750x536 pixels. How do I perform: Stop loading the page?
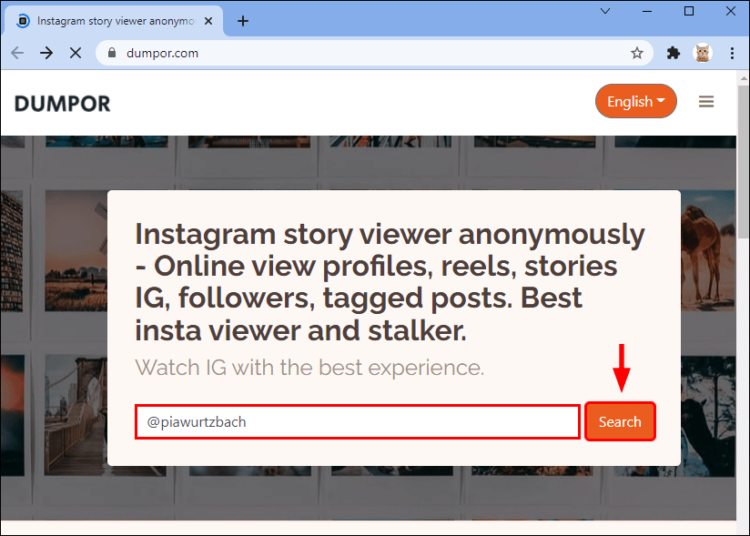(76, 53)
